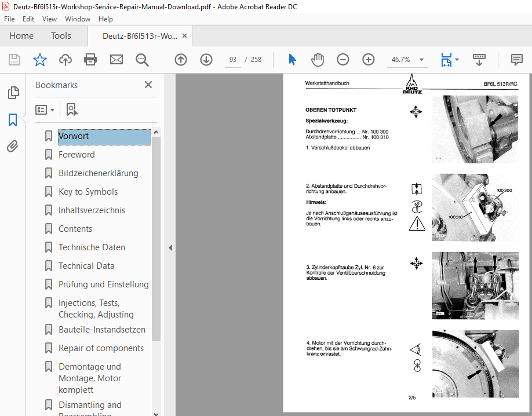The image size is (532, 416).
Task: Open the Foreword bookmark
Action: coord(76,155)
